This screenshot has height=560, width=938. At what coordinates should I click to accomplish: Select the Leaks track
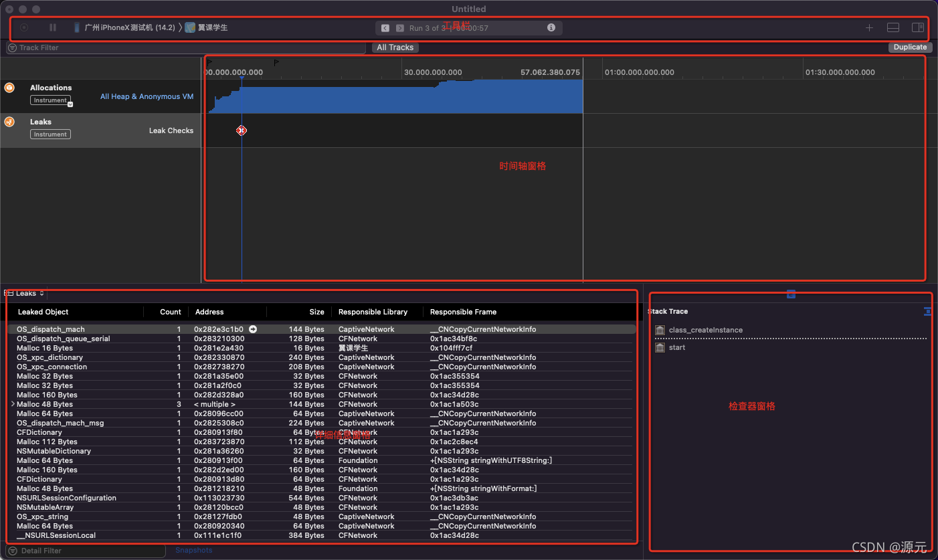[x=100, y=130]
